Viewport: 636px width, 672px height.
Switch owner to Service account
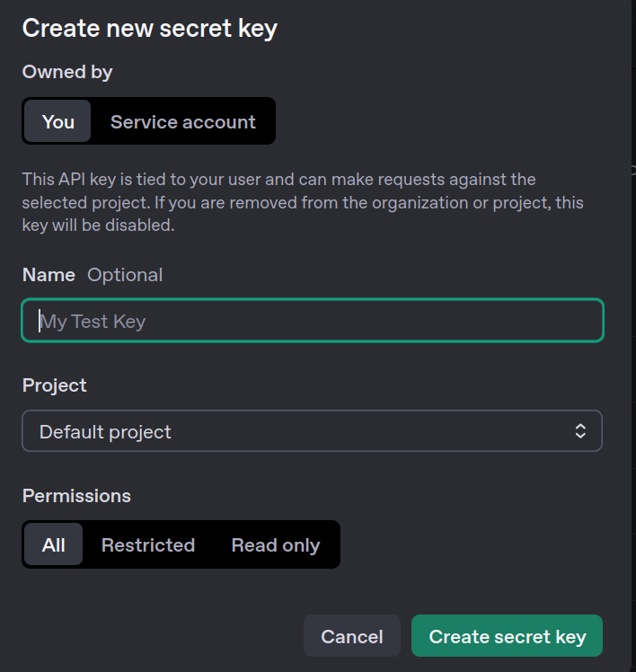tap(182, 121)
